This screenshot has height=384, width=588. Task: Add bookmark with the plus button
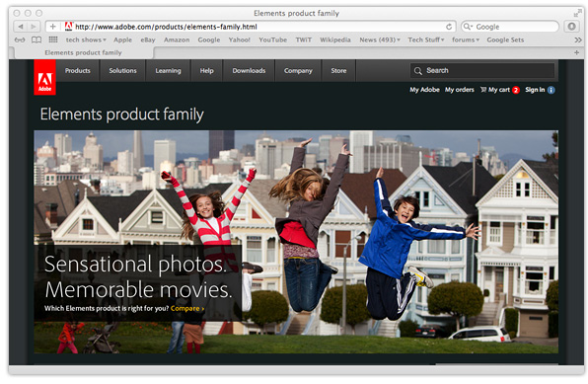pyautogui.click(x=53, y=27)
